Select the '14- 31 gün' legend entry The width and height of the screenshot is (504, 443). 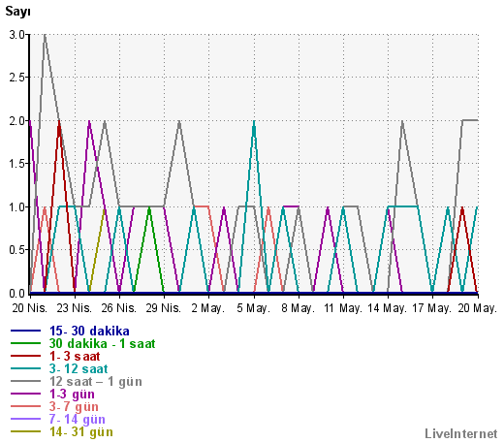pyautogui.click(x=81, y=432)
